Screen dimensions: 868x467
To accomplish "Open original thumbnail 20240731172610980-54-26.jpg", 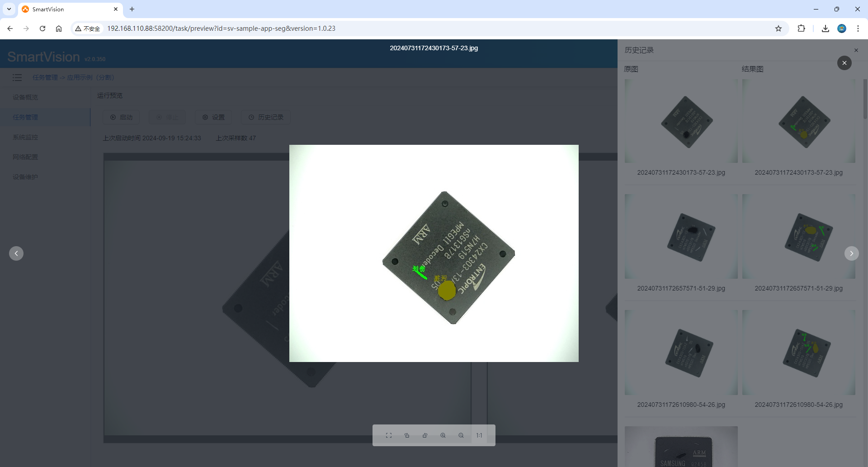I will coord(681,353).
